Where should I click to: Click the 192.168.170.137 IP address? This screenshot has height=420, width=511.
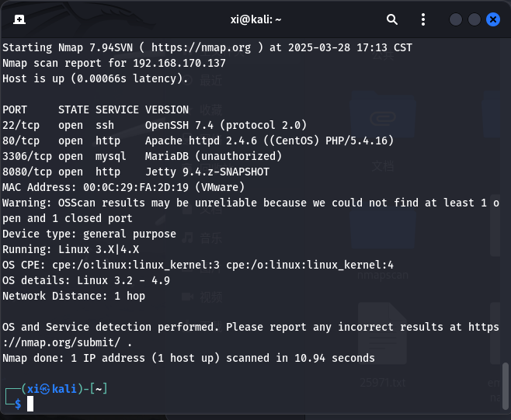pyautogui.click(x=179, y=63)
